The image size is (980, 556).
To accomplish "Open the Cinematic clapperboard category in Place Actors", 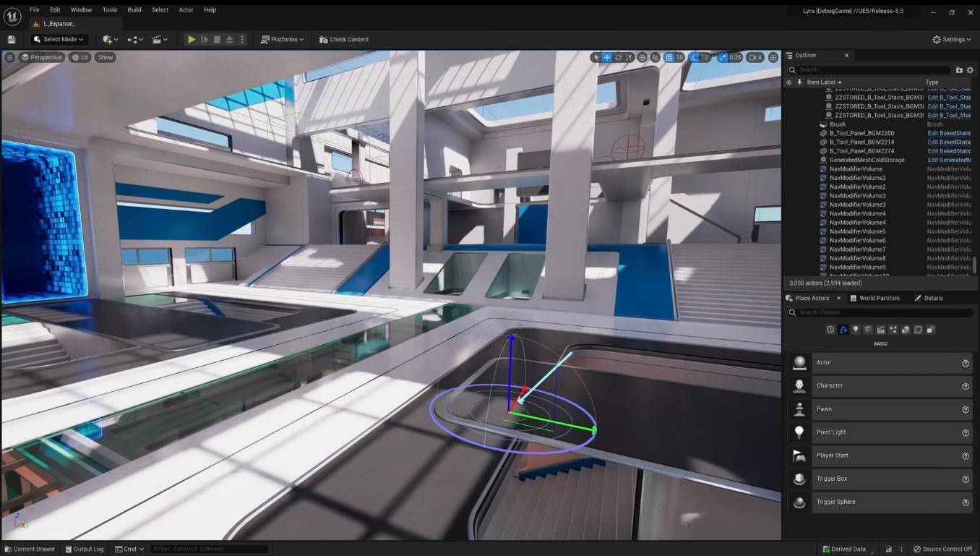I will pos(881,330).
